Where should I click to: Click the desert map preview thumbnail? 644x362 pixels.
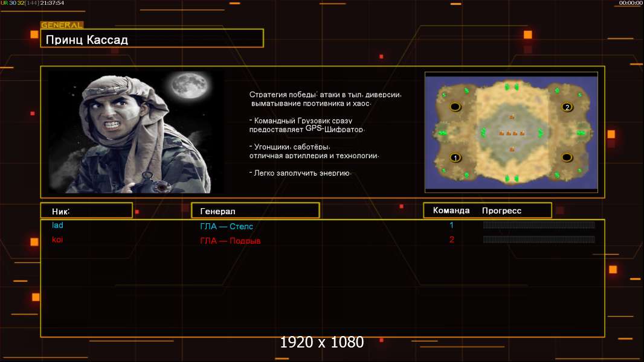(511, 132)
